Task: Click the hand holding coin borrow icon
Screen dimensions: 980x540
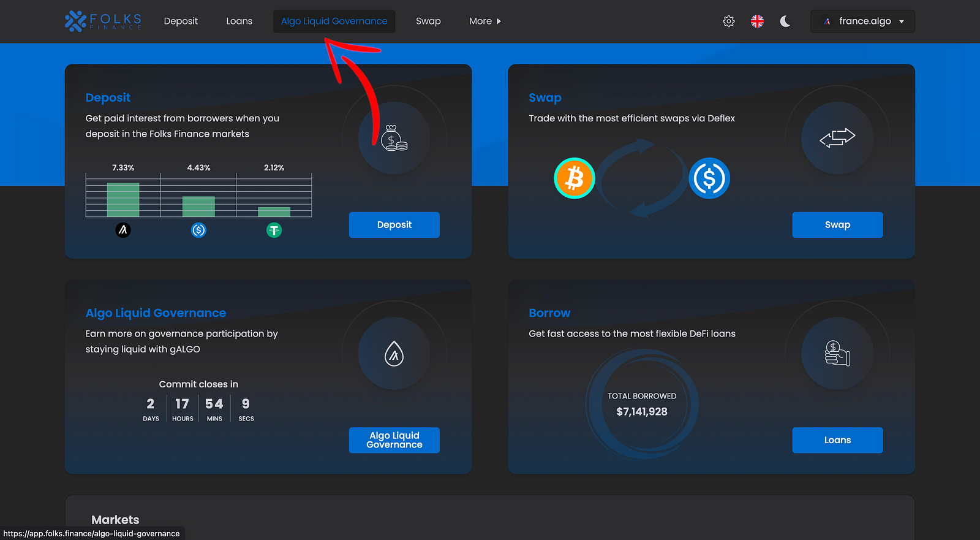Action: point(837,354)
